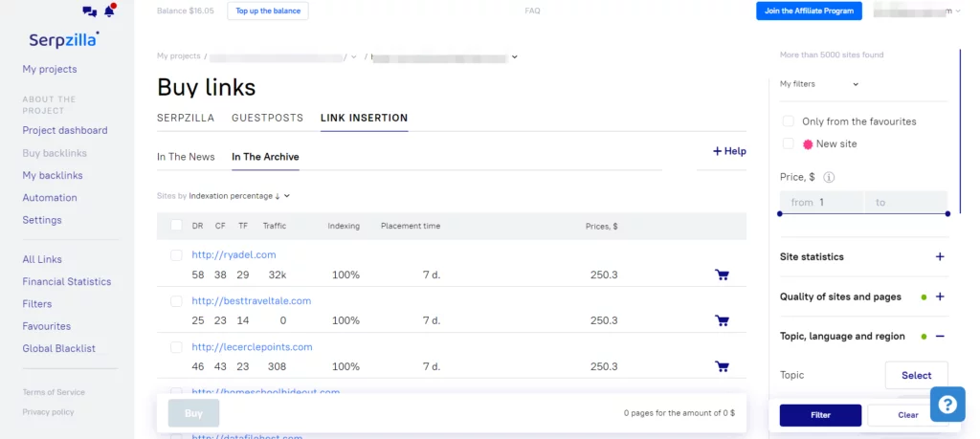Open the second breadcrumb dropdown chevron
This screenshot has width=980, height=439.
pyautogui.click(x=514, y=56)
